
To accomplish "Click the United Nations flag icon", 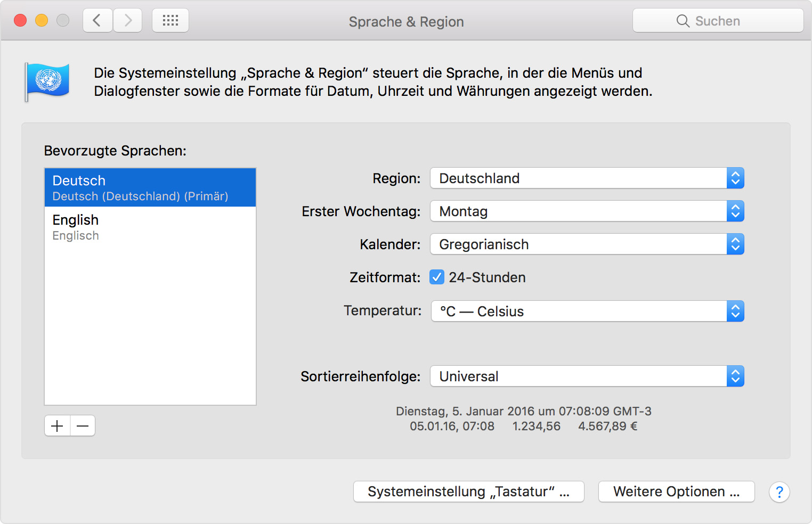I will [x=47, y=82].
